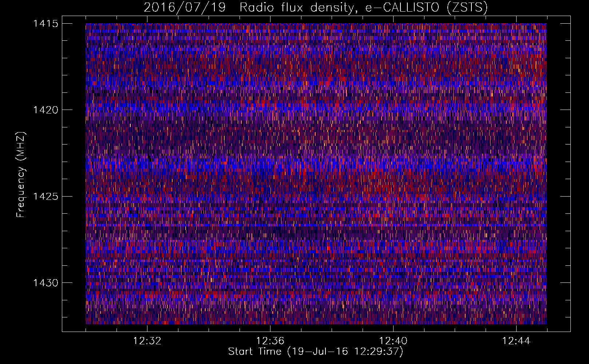Click the date '2016/07/19' in the title
Image resolution: width=589 pixels, height=364 pixels.
pyautogui.click(x=185, y=8)
